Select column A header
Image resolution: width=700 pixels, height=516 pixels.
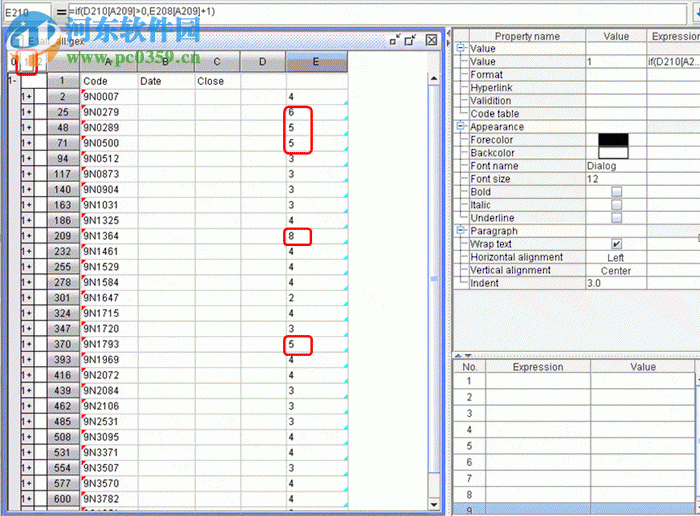pos(108,62)
